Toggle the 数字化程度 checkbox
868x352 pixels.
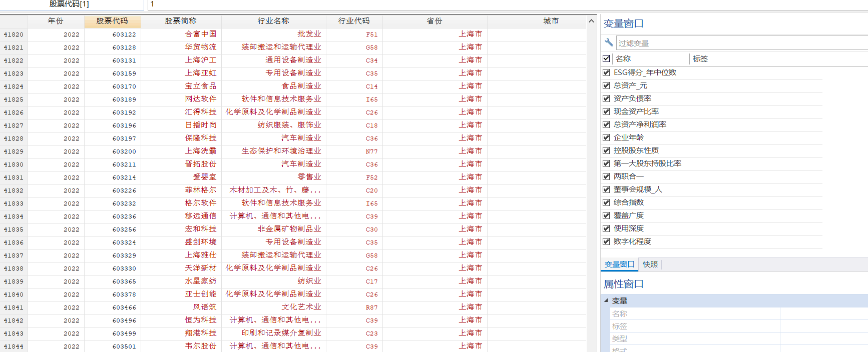(x=606, y=241)
